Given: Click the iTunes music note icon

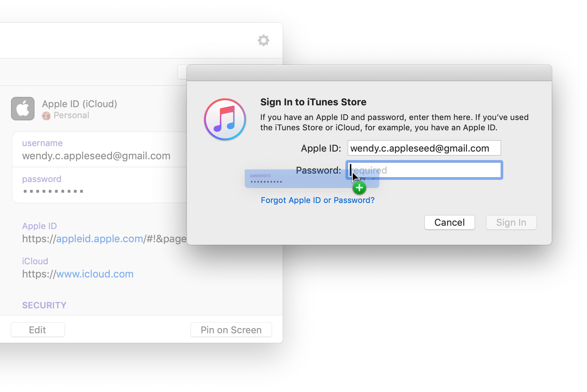Looking at the screenshot, I should pos(225,119).
